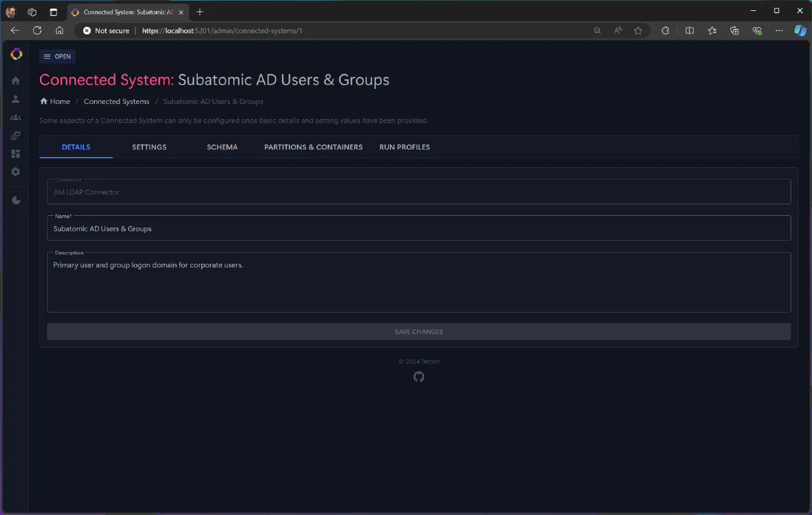812x515 pixels.
Task: Expand the navigation drawer with the OPEN button
Action: pyautogui.click(x=57, y=56)
